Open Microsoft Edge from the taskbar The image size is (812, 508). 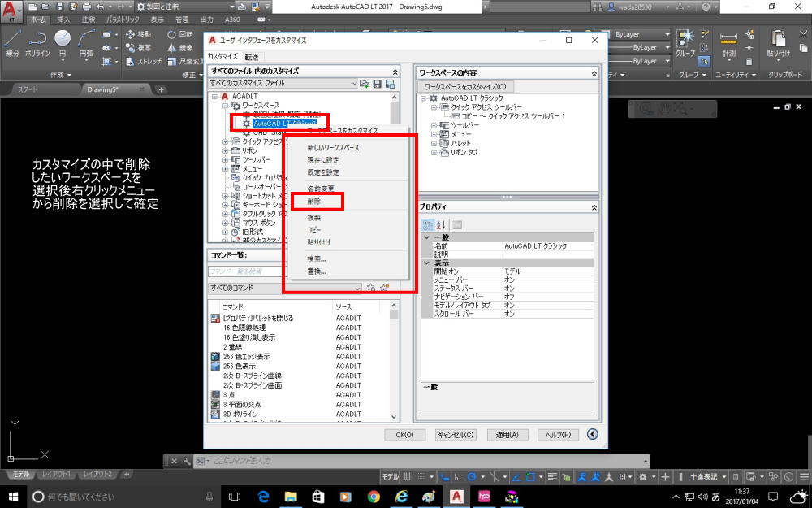[263, 497]
